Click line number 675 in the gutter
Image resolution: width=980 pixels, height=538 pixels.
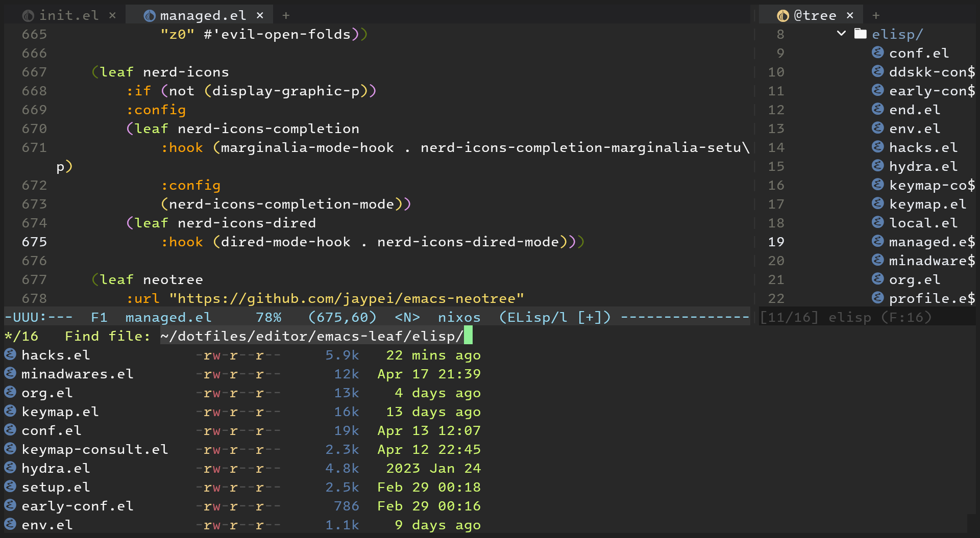(34, 242)
